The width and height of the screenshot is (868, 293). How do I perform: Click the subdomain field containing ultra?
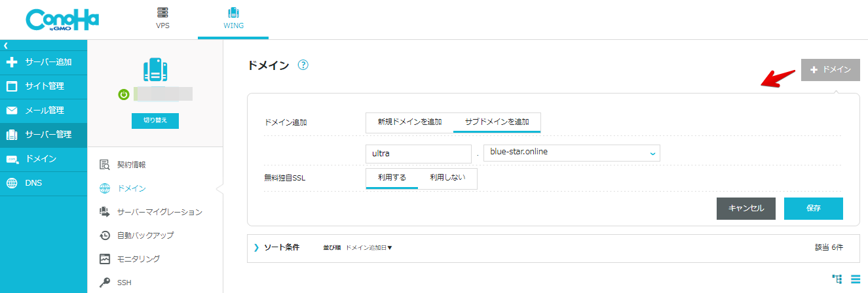419,153
